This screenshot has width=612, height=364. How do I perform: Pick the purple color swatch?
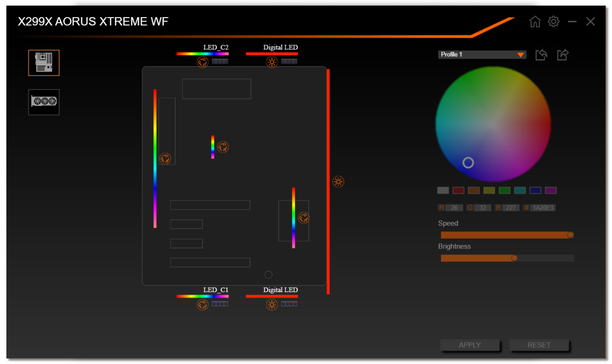[x=551, y=190]
